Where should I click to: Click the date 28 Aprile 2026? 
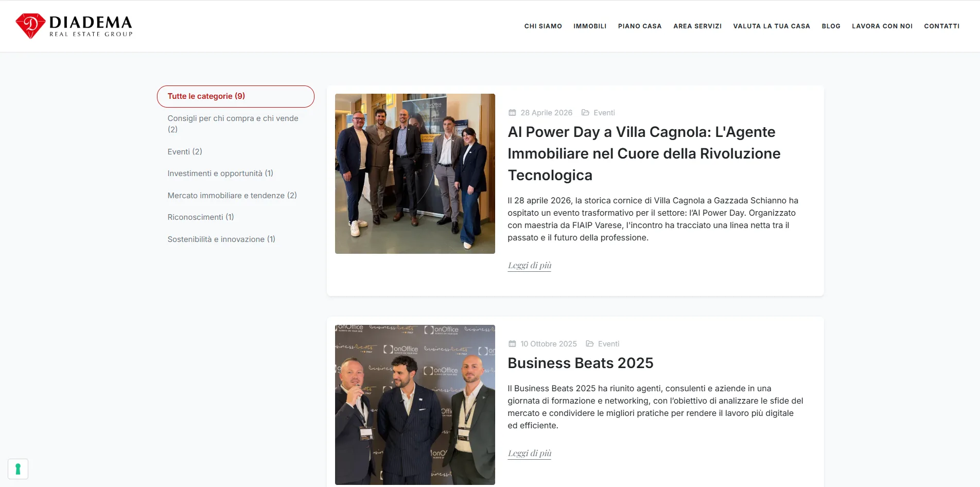coord(546,113)
